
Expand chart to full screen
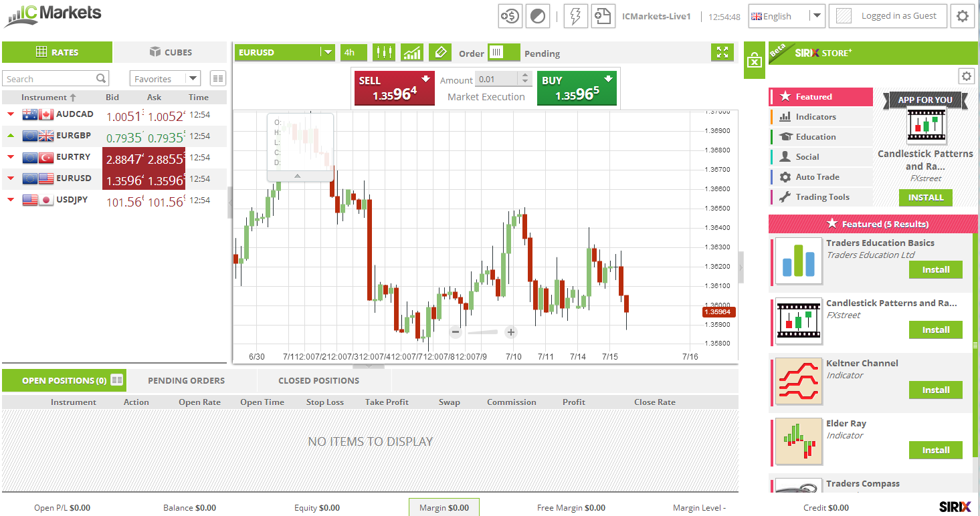(722, 52)
